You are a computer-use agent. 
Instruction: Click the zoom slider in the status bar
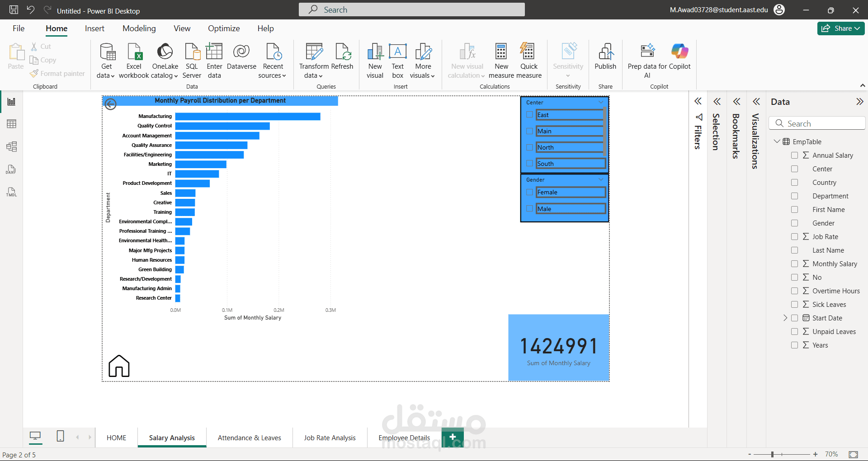772,454
